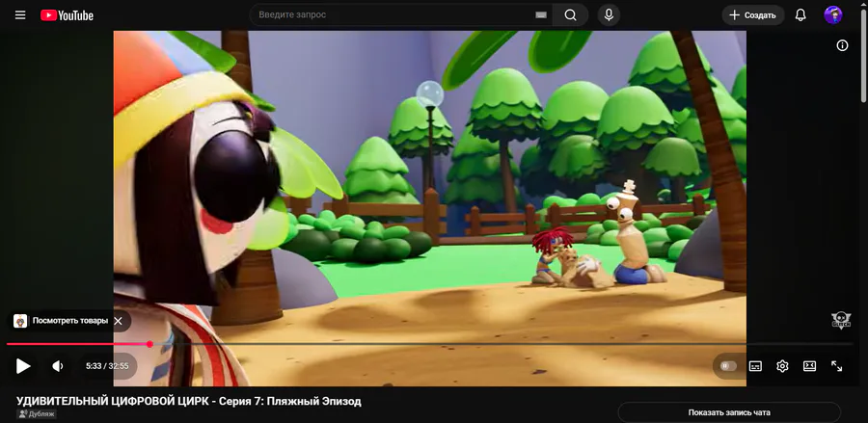Toggle subtitles captions button

pyautogui.click(x=755, y=366)
